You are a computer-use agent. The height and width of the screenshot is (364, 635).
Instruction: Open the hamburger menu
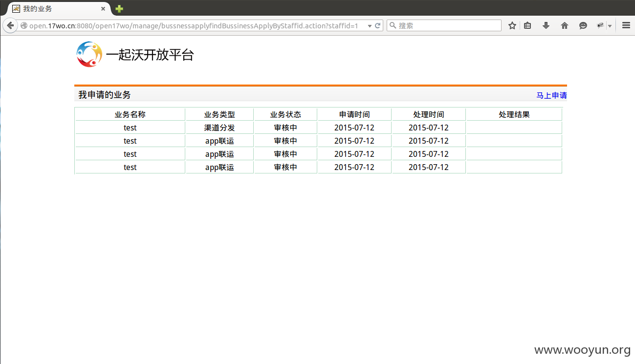(626, 25)
